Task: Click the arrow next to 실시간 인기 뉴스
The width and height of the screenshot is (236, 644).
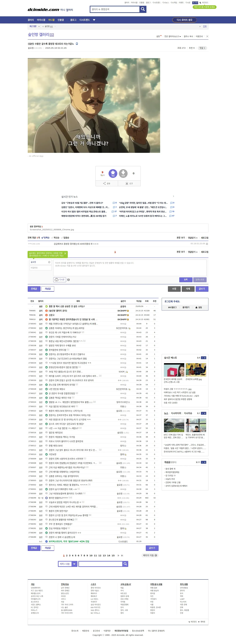Action: [173, 196]
